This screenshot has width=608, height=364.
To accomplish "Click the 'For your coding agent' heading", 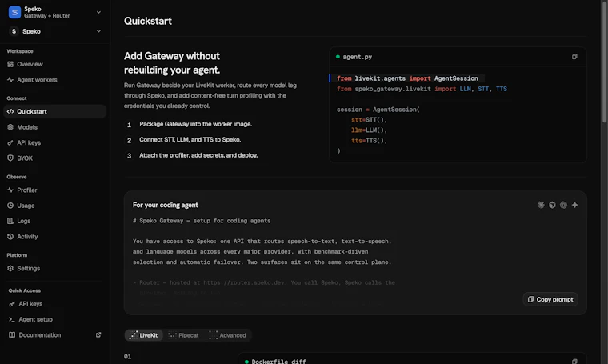I will [x=165, y=205].
